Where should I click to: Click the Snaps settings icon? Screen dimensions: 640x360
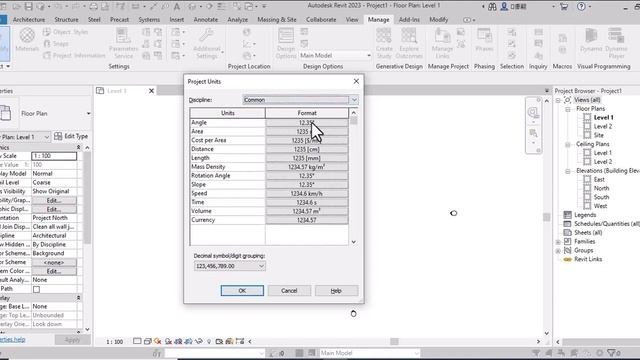click(47, 44)
